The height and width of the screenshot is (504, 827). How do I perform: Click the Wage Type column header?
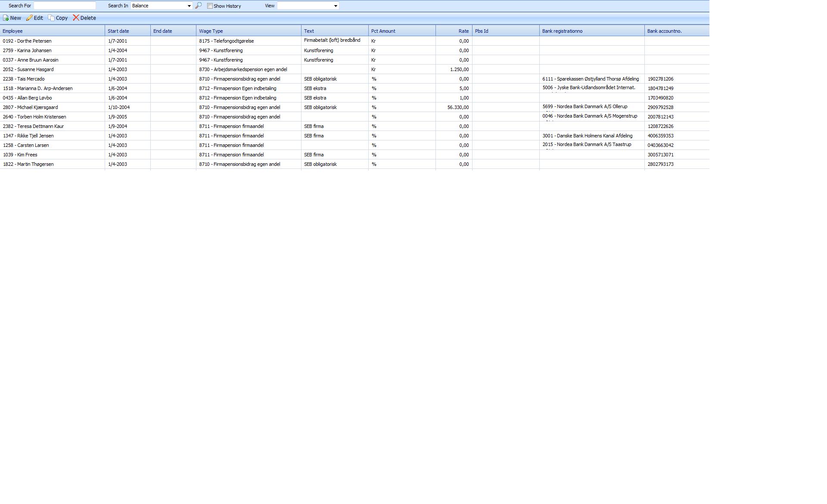pos(211,31)
